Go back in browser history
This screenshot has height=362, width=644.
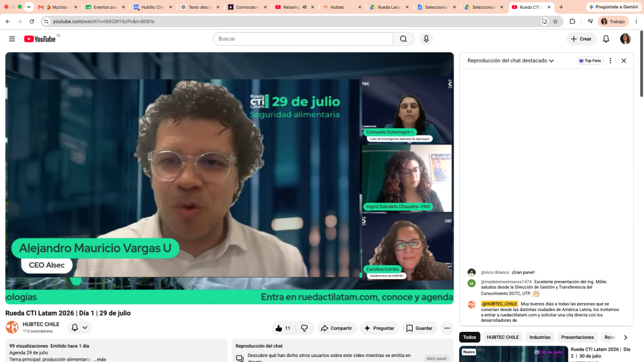tap(8, 21)
